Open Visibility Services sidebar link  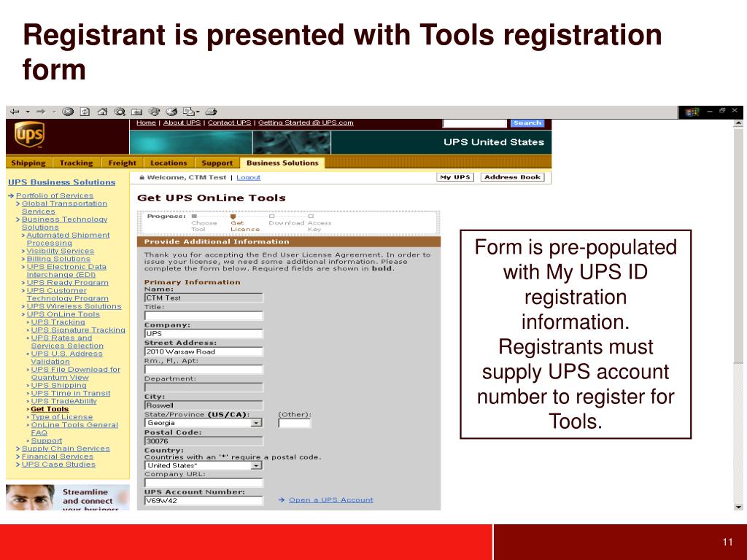pyautogui.click(x=61, y=251)
